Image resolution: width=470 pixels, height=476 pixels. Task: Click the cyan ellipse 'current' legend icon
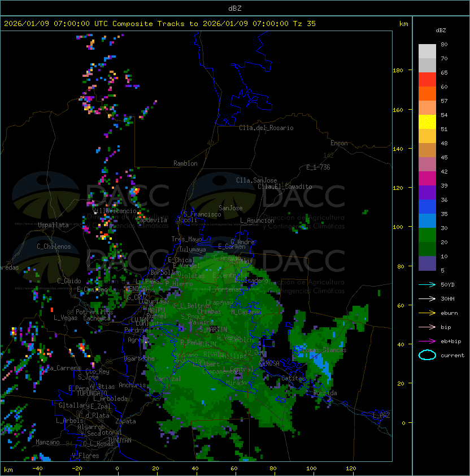[x=427, y=355]
